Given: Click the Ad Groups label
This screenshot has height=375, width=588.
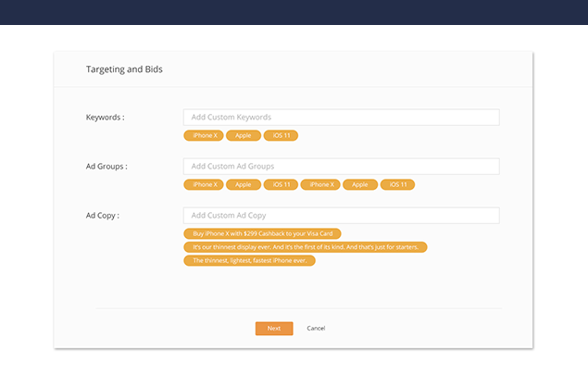Looking at the screenshot, I should click(x=106, y=167).
